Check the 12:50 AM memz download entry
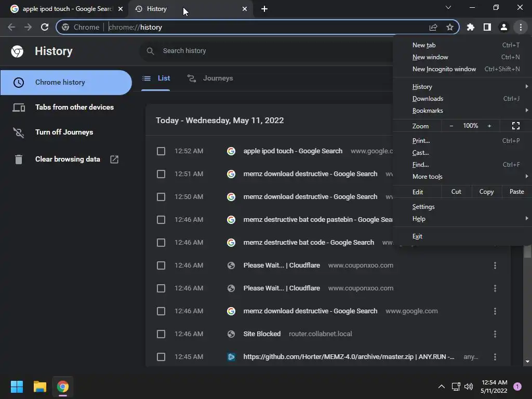 [x=161, y=197]
